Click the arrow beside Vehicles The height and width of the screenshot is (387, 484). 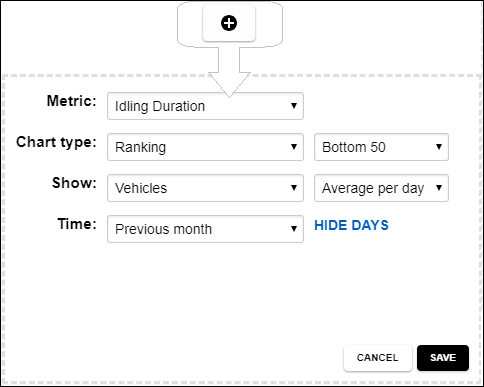click(x=294, y=188)
